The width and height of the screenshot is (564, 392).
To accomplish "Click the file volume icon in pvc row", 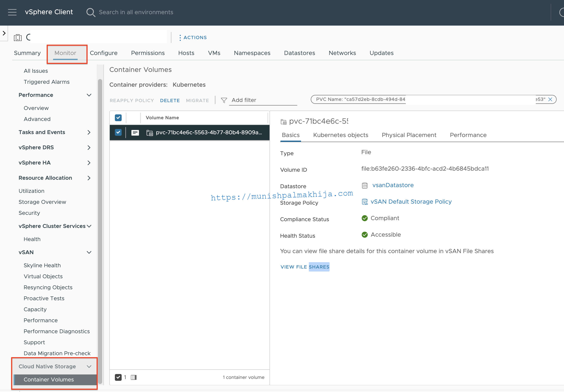I will [x=150, y=133].
